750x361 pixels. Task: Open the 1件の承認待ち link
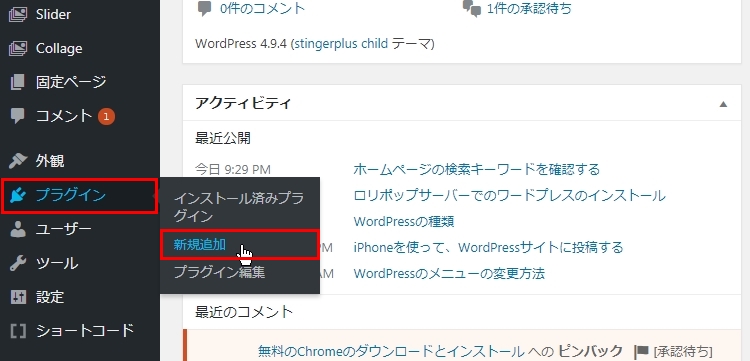(x=529, y=9)
